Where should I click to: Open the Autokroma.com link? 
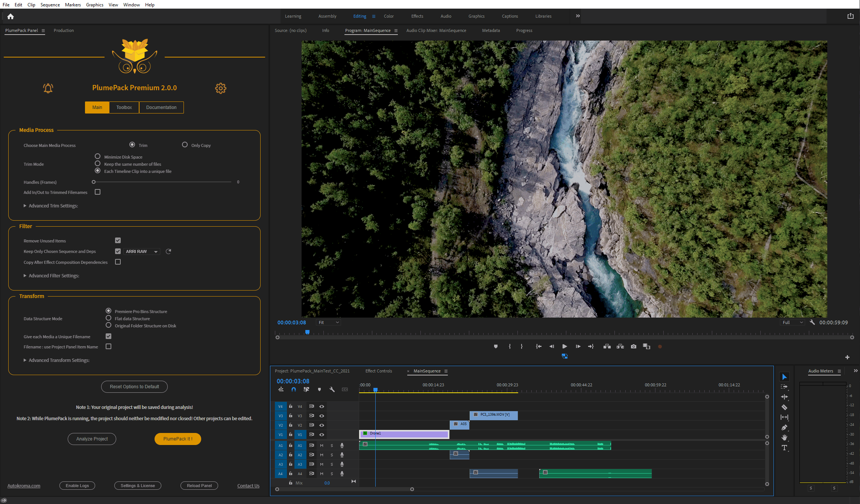(x=24, y=486)
